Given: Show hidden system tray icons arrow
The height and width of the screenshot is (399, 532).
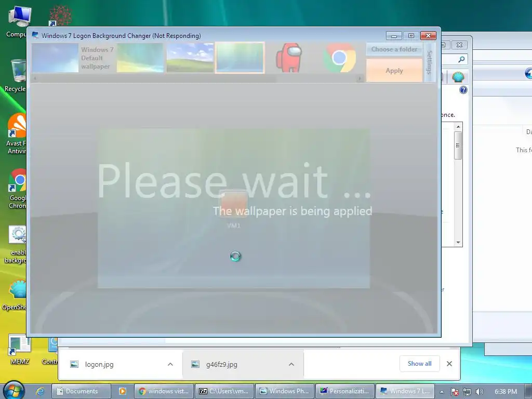Looking at the screenshot, I should pos(442,392).
